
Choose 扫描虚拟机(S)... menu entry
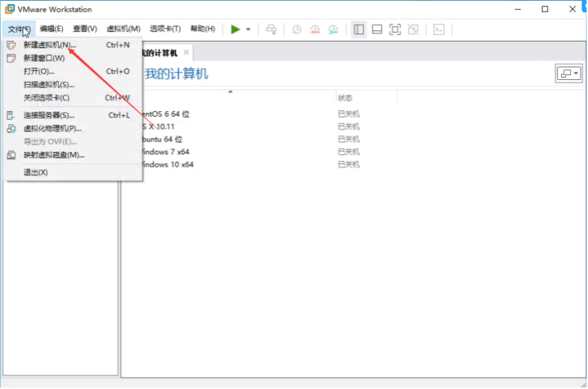73,84
